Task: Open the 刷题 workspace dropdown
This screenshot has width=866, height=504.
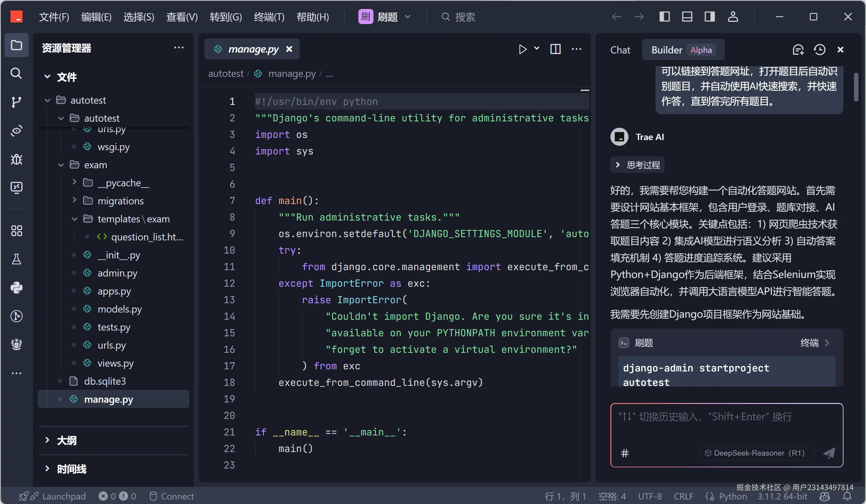Action: click(x=385, y=17)
